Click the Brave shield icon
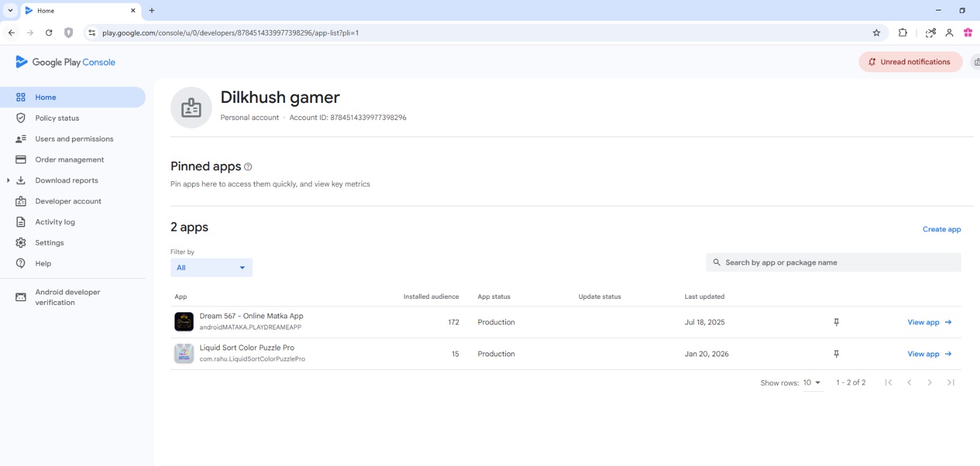980x466 pixels. pyautogui.click(x=69, y=33)
